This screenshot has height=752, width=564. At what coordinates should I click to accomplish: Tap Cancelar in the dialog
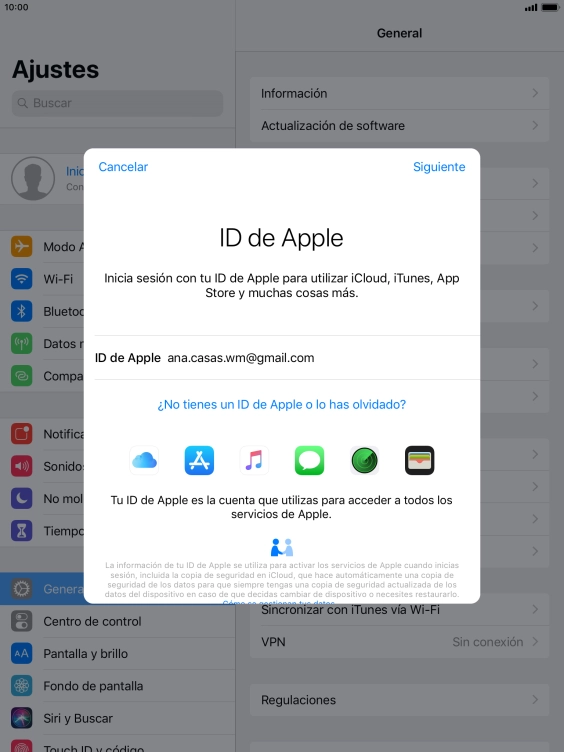[x=123, y=167]
